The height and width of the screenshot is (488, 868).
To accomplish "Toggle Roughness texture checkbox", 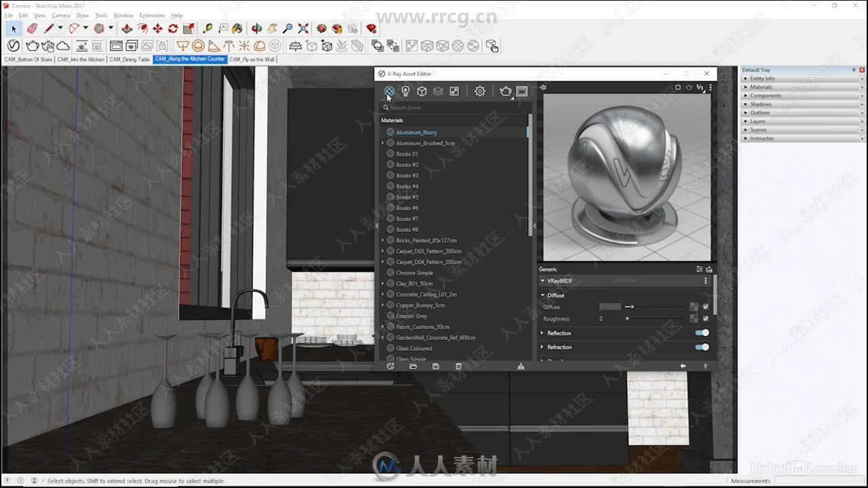I will coord(706,319).
